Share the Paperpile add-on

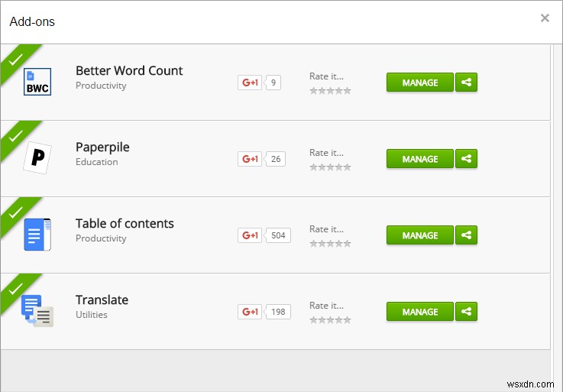466,159
